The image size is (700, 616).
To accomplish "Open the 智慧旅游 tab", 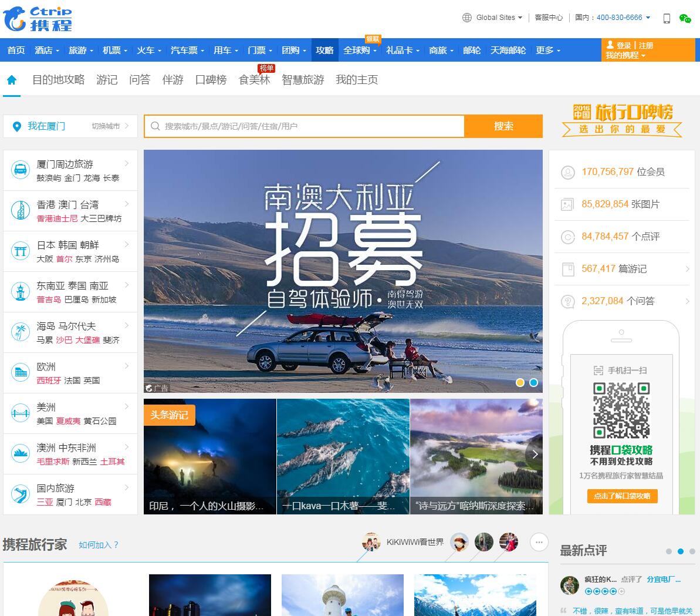I will tap(303, 79).
